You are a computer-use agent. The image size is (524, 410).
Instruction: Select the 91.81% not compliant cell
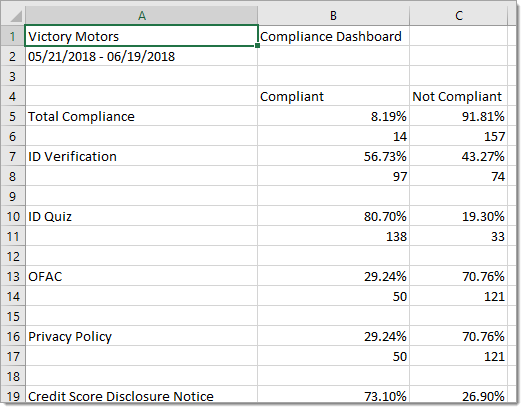(x=458, y=116)
